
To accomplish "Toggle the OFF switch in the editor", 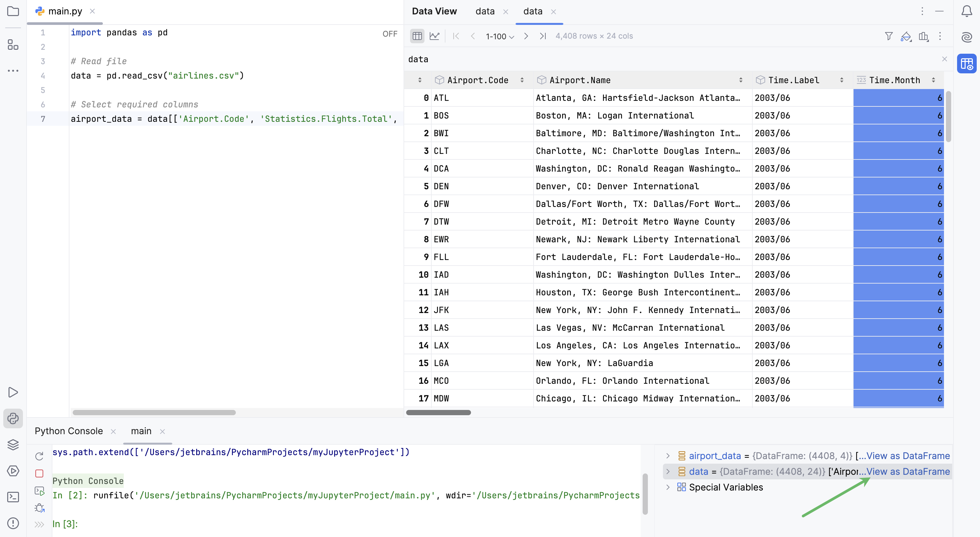I will pyautogui.click(x=389, y=33).
